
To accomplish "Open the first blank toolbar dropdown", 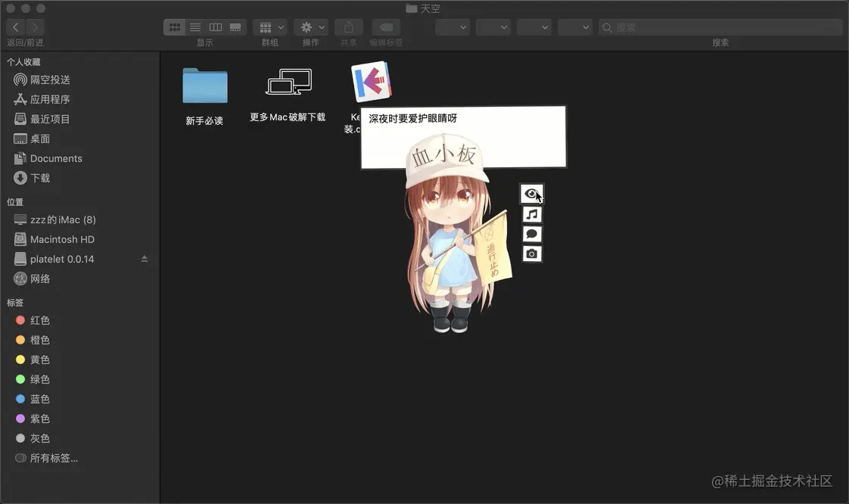I will point(452,27).
